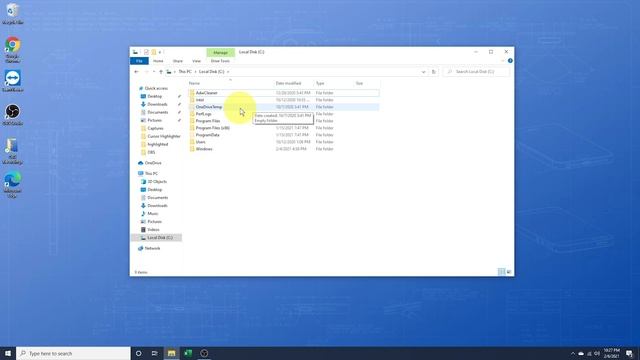Open Explorer help question mark icon
The image size is (640, 360).
coord(510,61)
